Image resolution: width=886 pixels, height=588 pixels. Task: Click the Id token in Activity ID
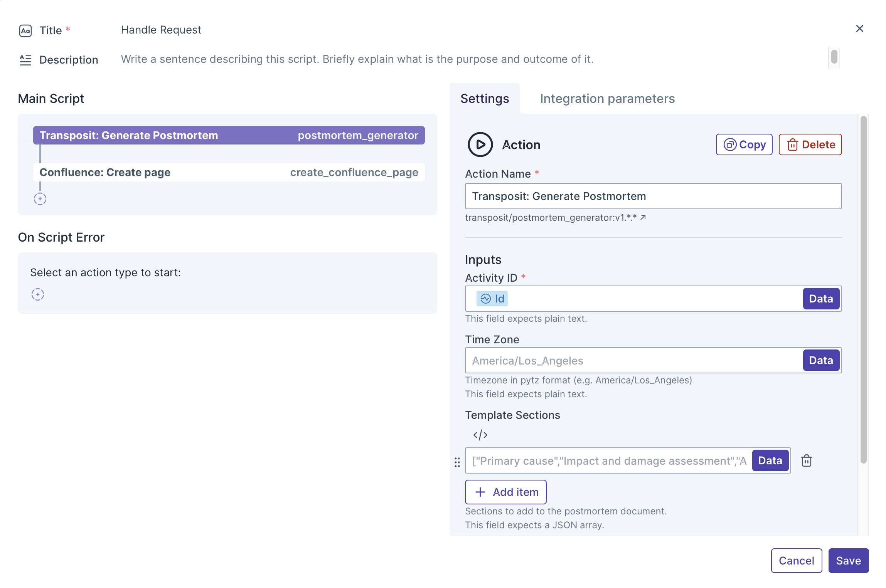492,299
